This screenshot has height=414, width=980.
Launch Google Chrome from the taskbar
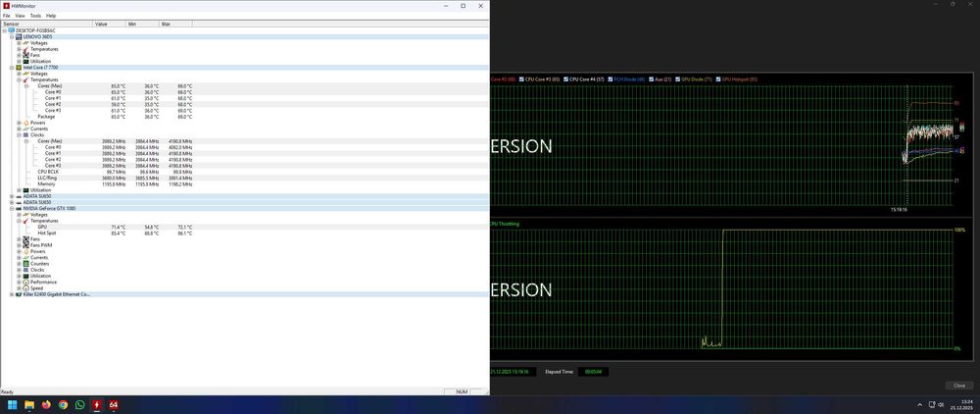(63, 404)
